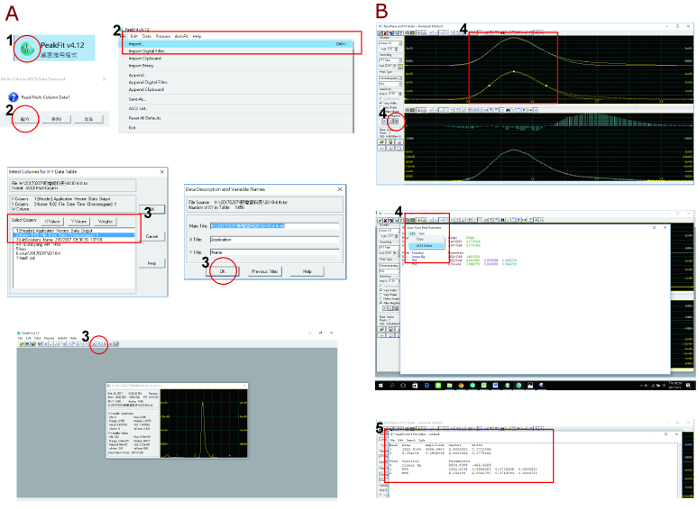
Task: Click the Y Values column button
Action: [79, 220]
